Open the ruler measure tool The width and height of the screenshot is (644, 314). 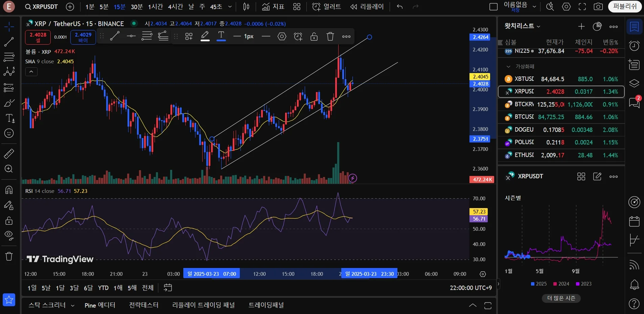[9, 154]
